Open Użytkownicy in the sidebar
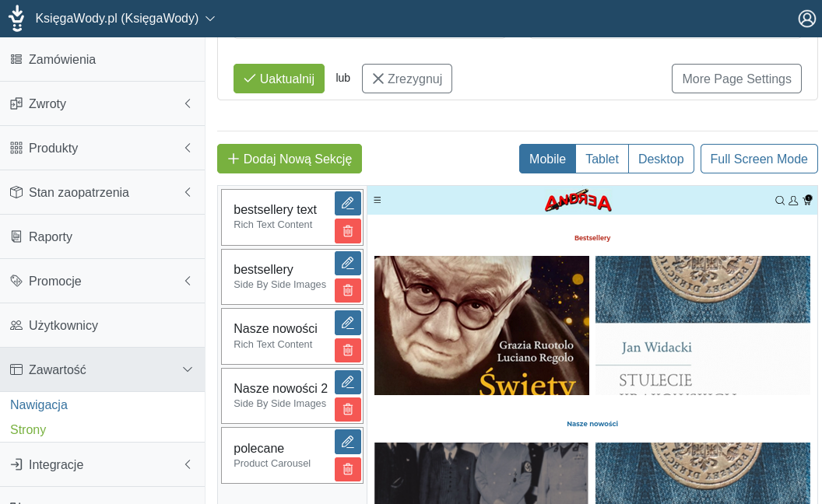This screenshot has height=504, width=822. pyautogui.click(x=102, y=325)
